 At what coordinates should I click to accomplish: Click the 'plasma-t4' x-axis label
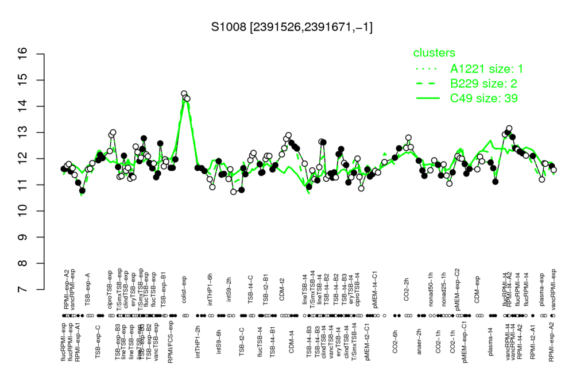(492, 342)
